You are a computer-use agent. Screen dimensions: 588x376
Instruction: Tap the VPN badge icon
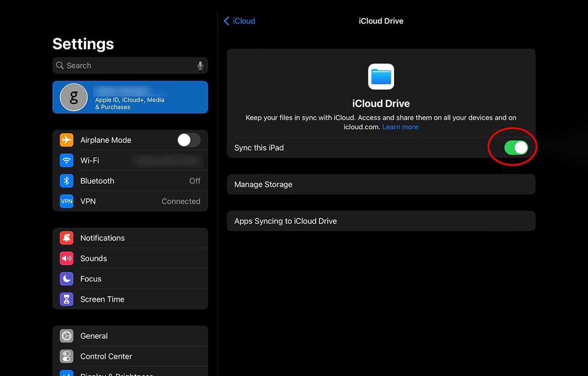click(x=67, y=201)
